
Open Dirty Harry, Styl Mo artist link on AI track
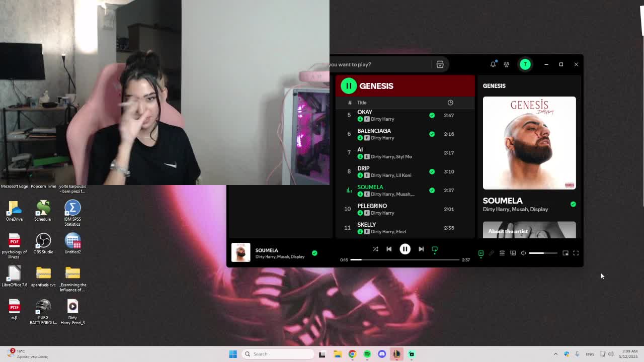(391, 156)
